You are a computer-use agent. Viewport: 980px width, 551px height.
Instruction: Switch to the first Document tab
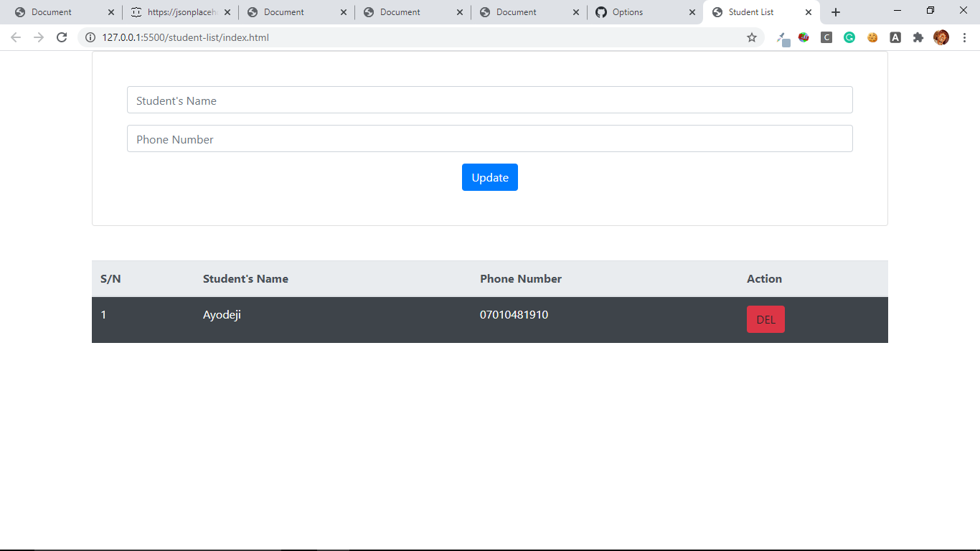pyautogui.click(x=64, y=12)
